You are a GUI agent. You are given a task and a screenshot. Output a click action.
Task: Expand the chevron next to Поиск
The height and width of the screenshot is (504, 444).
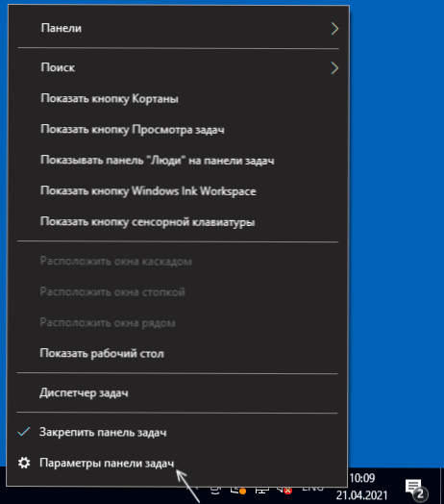click(x=334, y=68)
